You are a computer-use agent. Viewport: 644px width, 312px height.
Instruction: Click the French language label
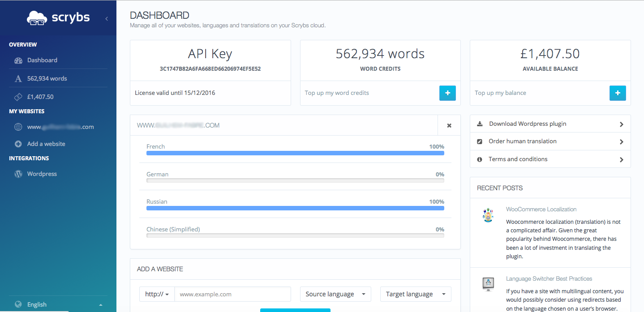click(155, 146)
